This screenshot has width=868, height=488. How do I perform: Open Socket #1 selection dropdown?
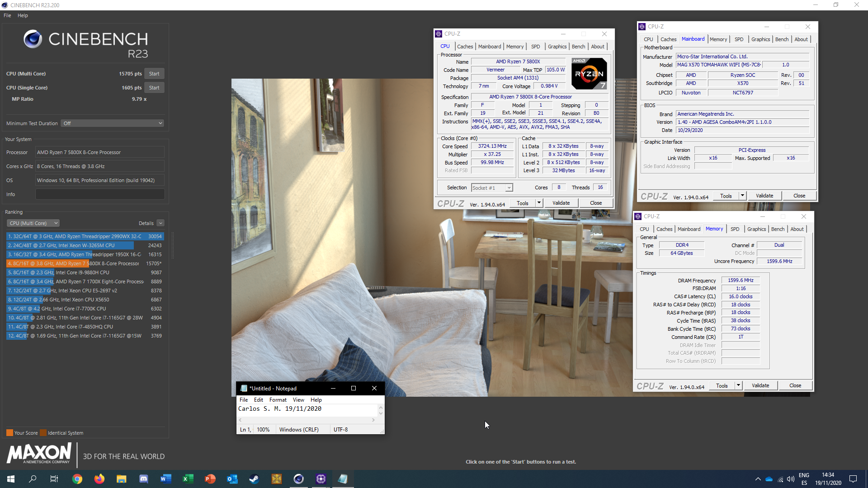pyautogui.click(x=492, y=188)
